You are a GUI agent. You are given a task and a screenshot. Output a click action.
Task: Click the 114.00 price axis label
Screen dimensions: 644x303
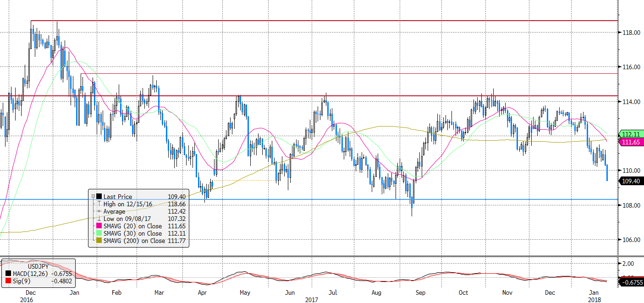[x=631, y=102]
